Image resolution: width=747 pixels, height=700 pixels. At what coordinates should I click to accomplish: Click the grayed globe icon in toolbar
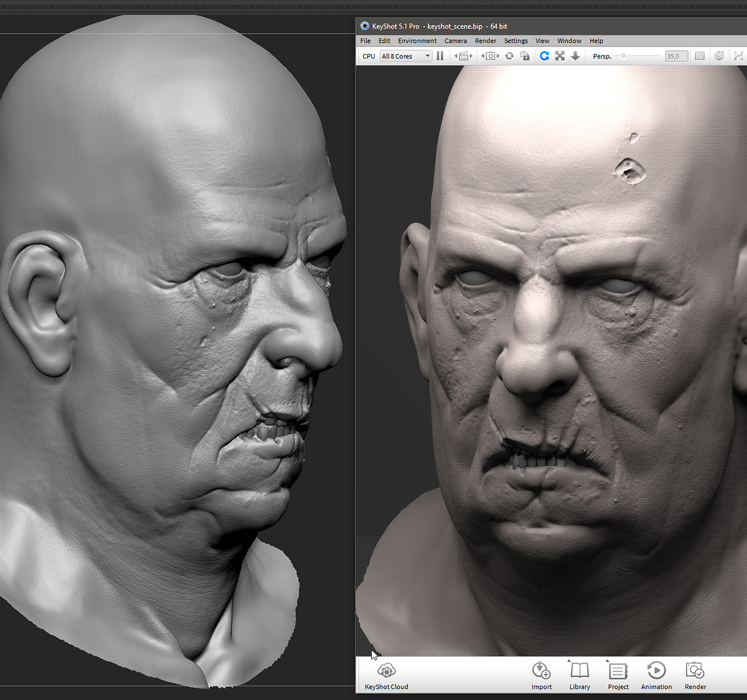(720, 56)
